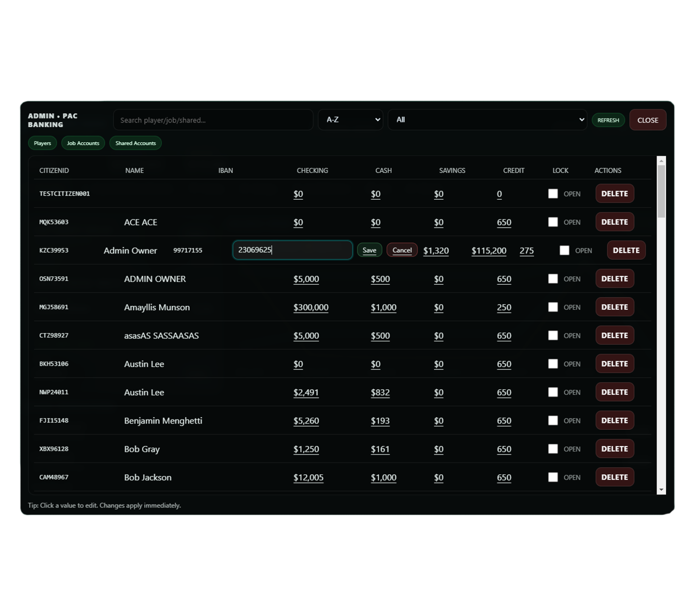This screenshot has height=616, width=695.
Task: Switch to the Shared Accounts tab
Action: click(x=136, y=143)
